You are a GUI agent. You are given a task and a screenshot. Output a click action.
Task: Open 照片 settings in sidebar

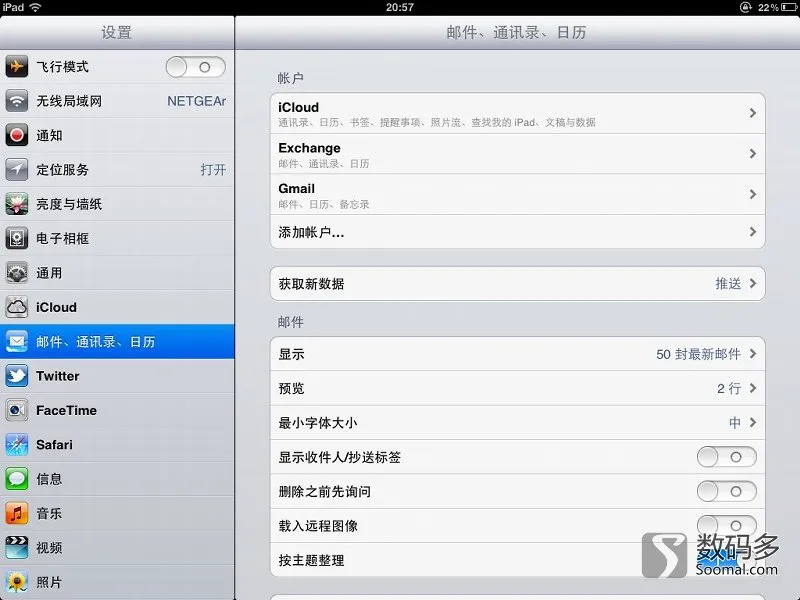(117, 582)
